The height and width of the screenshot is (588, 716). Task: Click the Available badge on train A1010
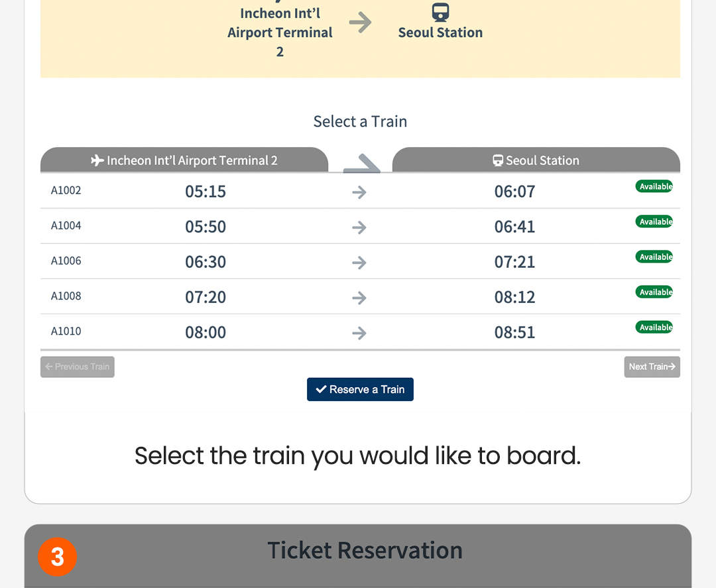[654, 327]
